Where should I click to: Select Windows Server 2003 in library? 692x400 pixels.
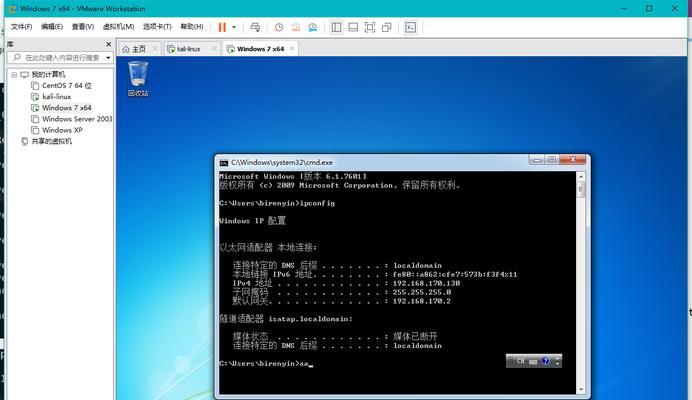[x=77, y=119]
